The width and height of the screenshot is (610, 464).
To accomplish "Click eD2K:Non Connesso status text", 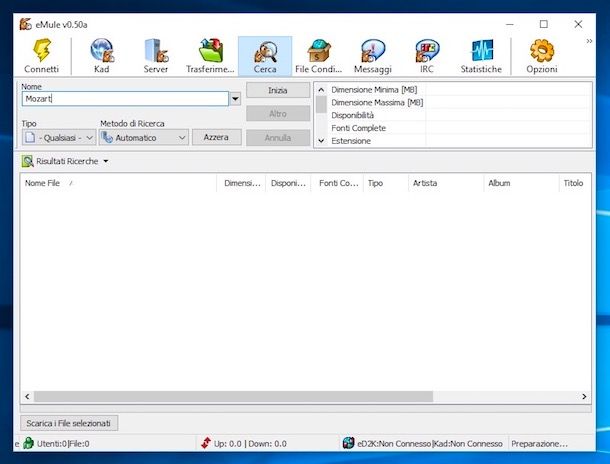I will pyautogui.click(x=394, y=444).
